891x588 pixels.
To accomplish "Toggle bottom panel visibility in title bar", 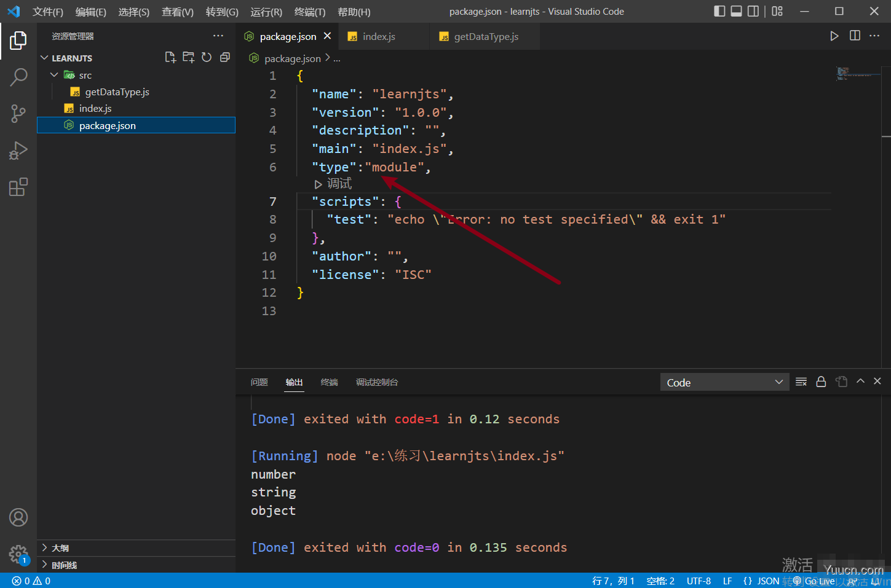I will tap(736, 11).
